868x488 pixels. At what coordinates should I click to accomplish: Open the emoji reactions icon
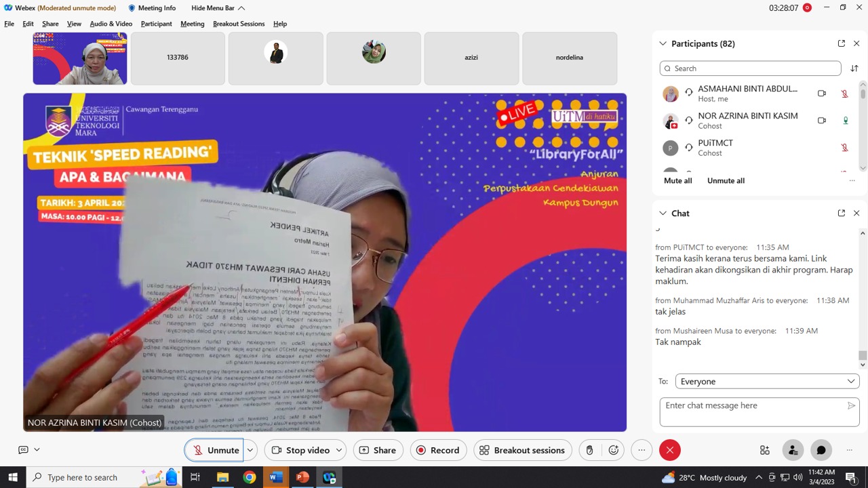click(614, 450)
